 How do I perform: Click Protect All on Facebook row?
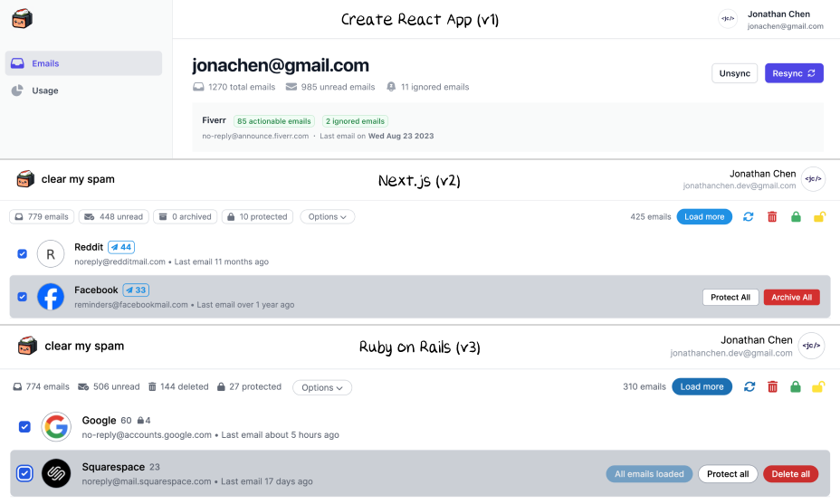pos(730,298)
